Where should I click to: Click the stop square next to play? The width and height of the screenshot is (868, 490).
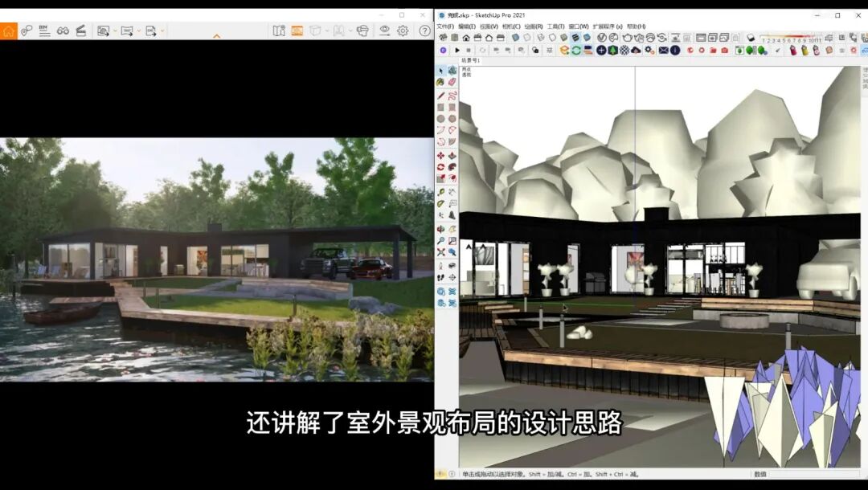pos(469,51)
